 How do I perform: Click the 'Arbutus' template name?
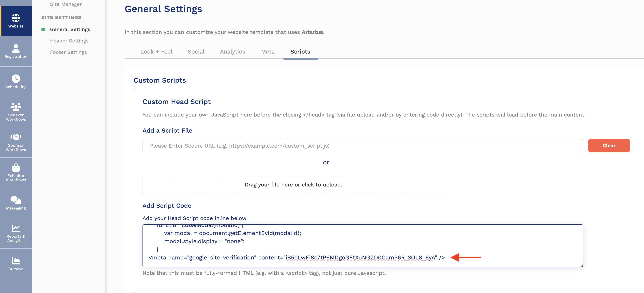pos(312,32)
